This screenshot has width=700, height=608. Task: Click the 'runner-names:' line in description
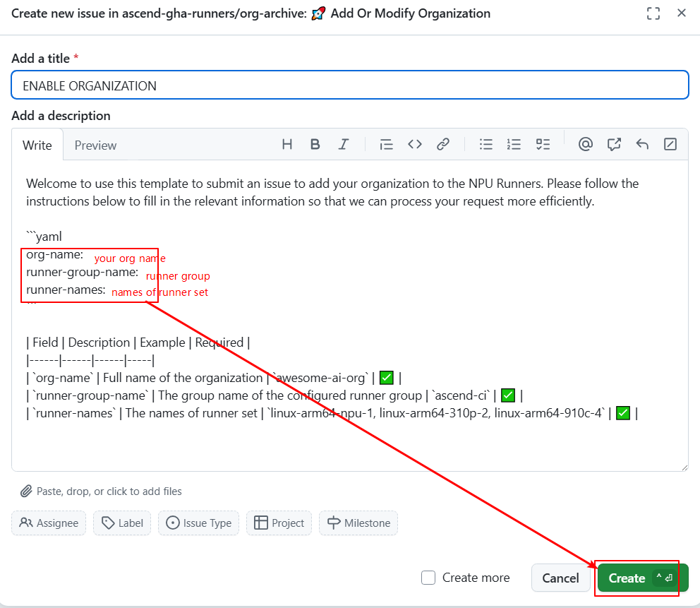tap(66, 290)
